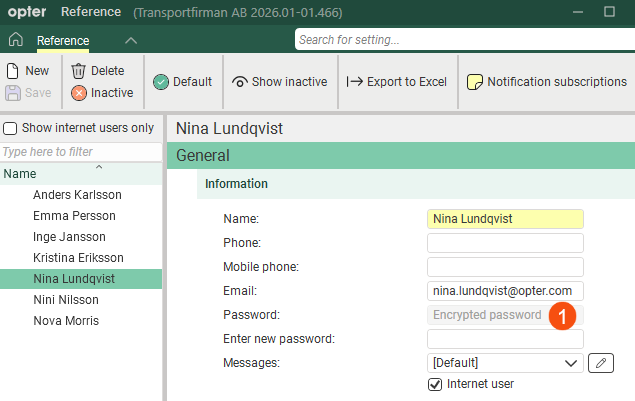Open the Messages dropdown
The image size is (635, 401).
[x=505, y=363]
